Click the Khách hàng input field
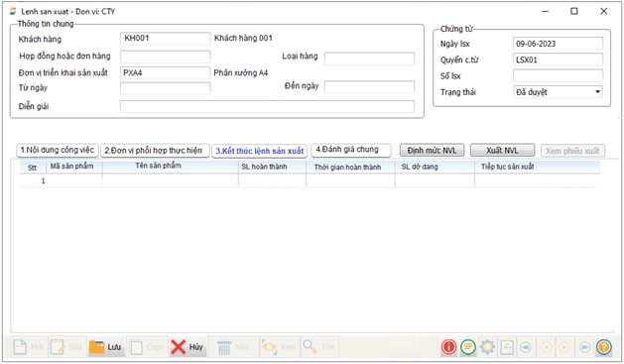 click(x=165, y=39)
